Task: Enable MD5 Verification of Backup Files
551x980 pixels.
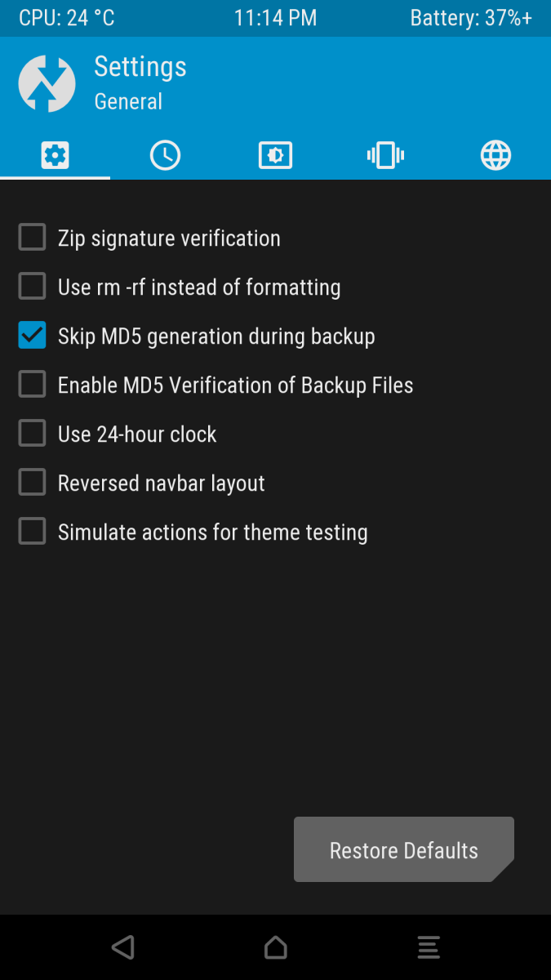Action: (33, 385)
